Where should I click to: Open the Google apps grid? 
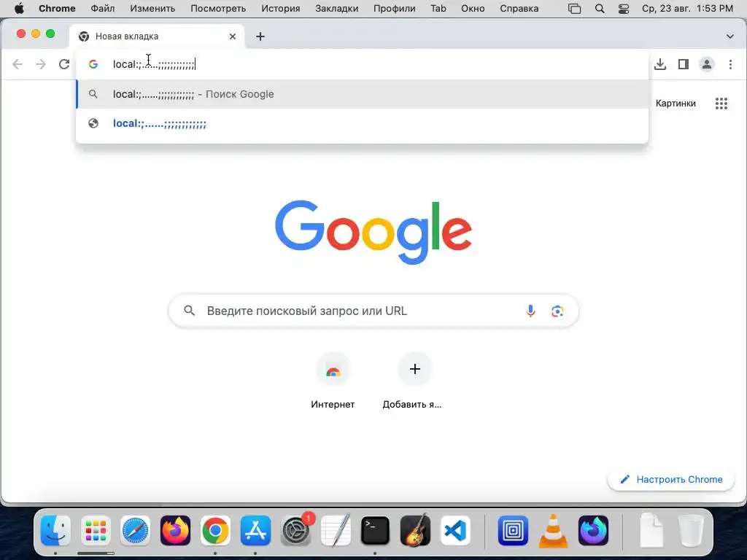(721, 104)
